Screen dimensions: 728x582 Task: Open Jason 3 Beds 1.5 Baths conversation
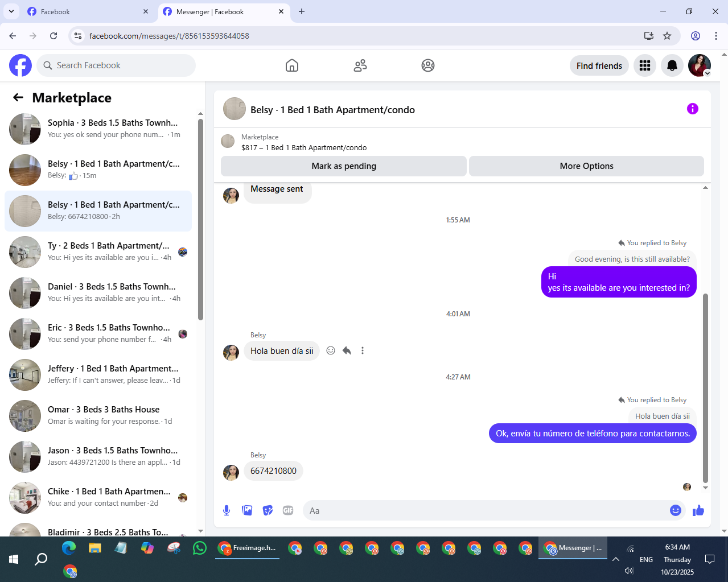click(98, 457)
